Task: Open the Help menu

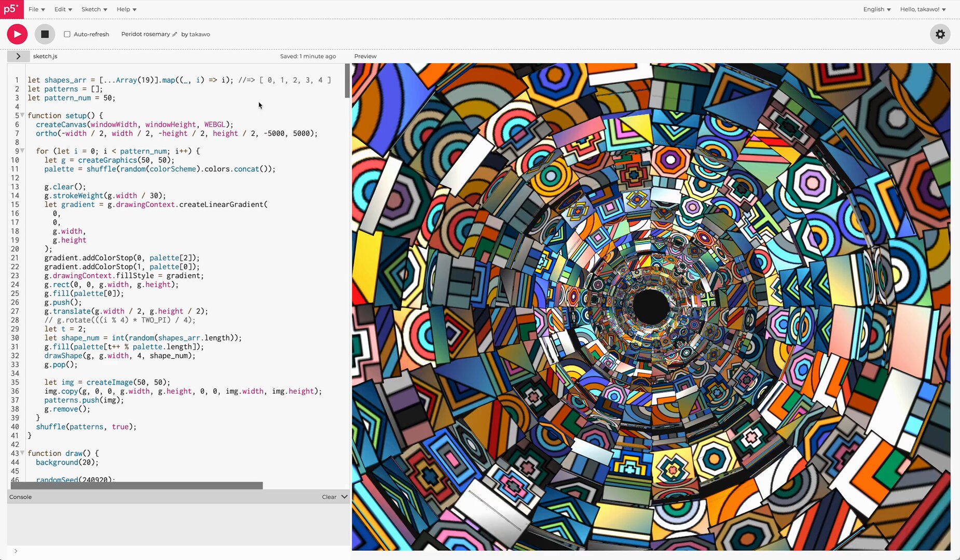Action: [126, 9]
